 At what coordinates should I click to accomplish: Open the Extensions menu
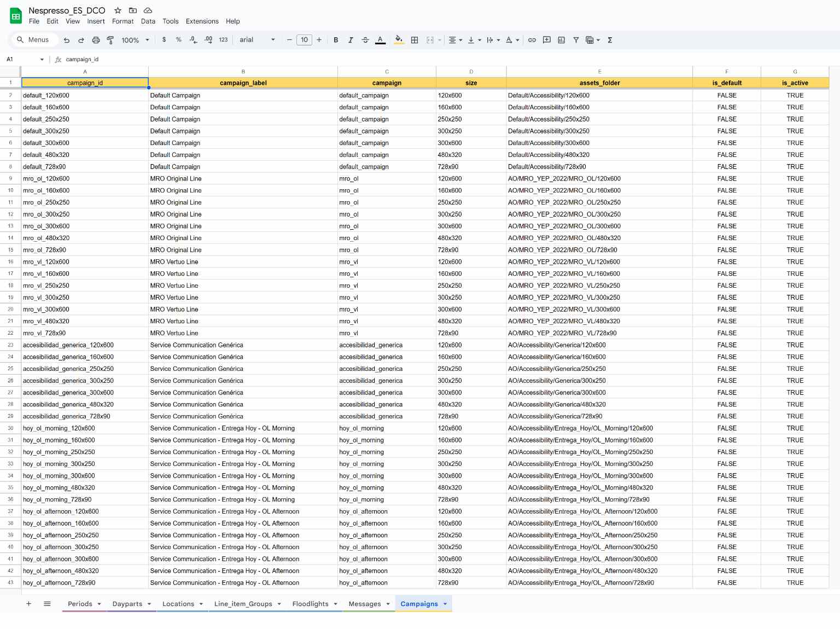202,21
